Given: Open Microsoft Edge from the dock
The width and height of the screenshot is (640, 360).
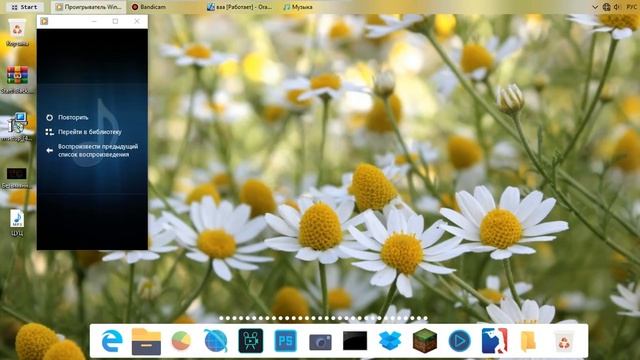Looking at the screenshot, I should tap(112, 341).
